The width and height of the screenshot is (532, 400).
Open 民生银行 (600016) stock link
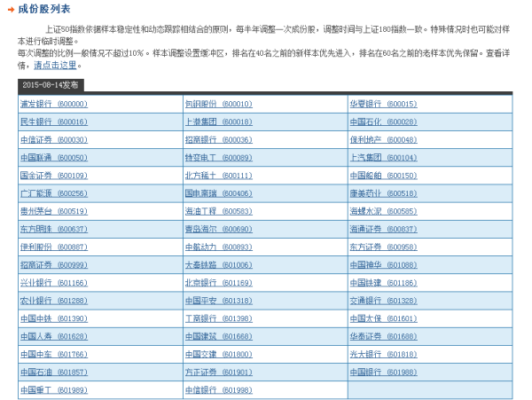(53, 122)
